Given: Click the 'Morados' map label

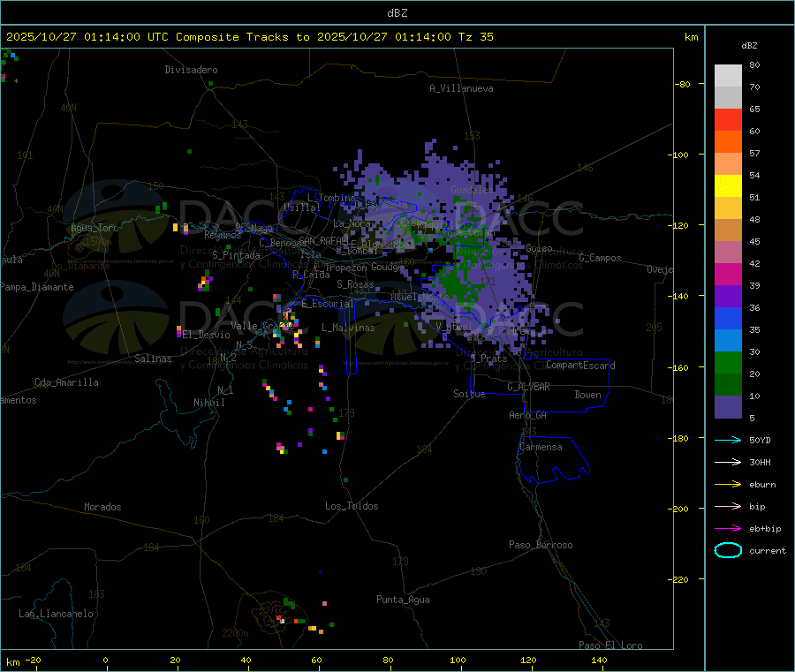Looking at the screenshot, I should coord(102,507).
